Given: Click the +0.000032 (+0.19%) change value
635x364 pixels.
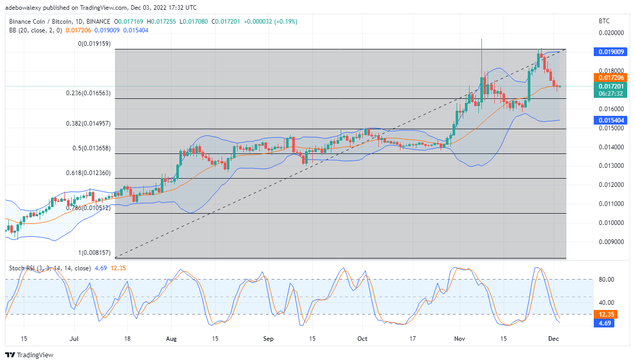Looking at the screenshot, I should [270, 22].
